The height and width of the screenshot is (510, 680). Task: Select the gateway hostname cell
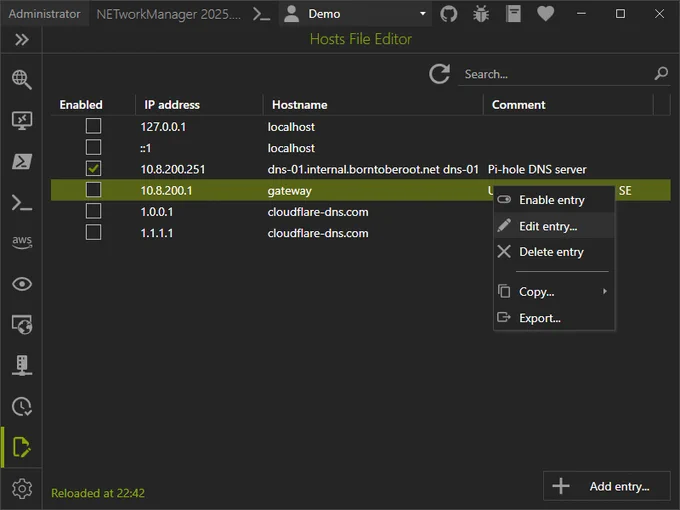tap(290, 191)
